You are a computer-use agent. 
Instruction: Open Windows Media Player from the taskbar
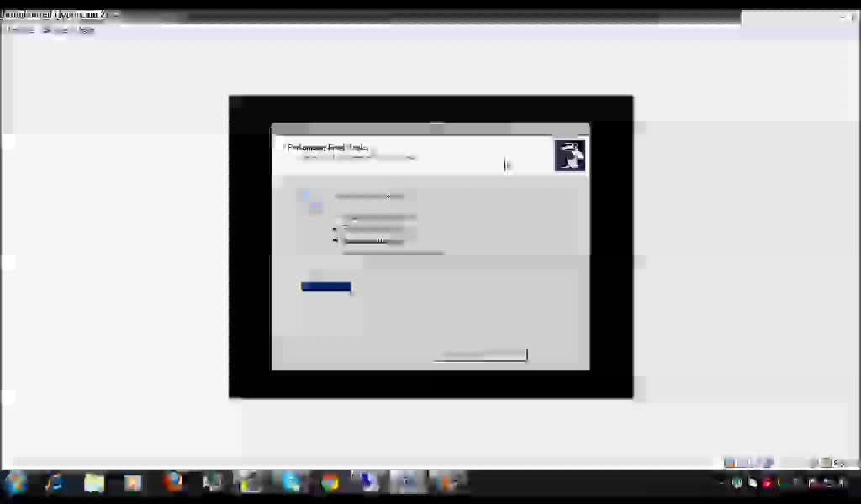(x=133, y=482)
